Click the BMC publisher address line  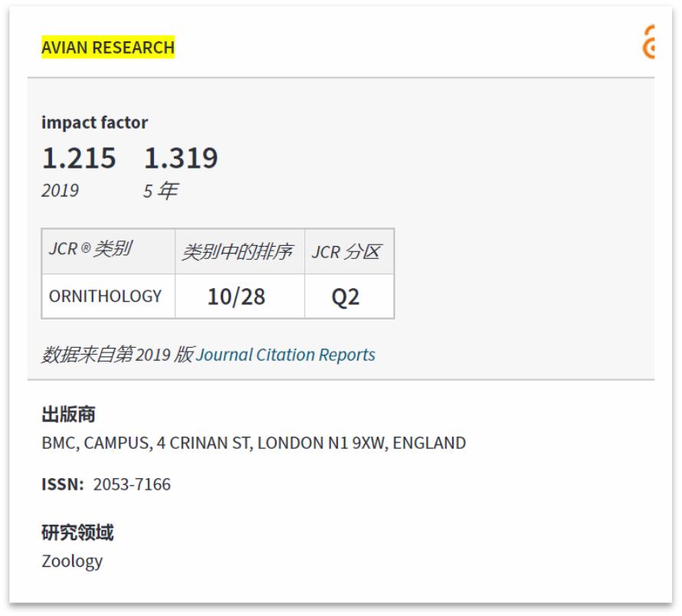coord(254,443)
